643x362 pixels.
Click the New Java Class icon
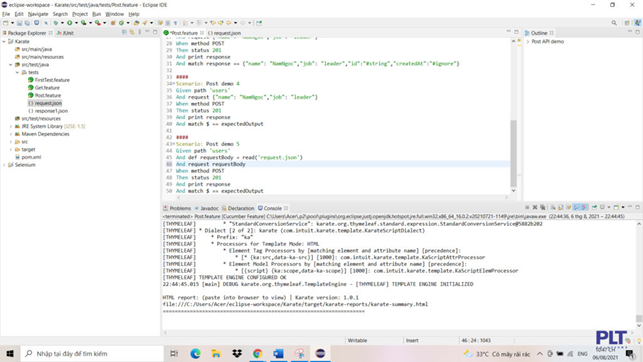coord(121,23)
